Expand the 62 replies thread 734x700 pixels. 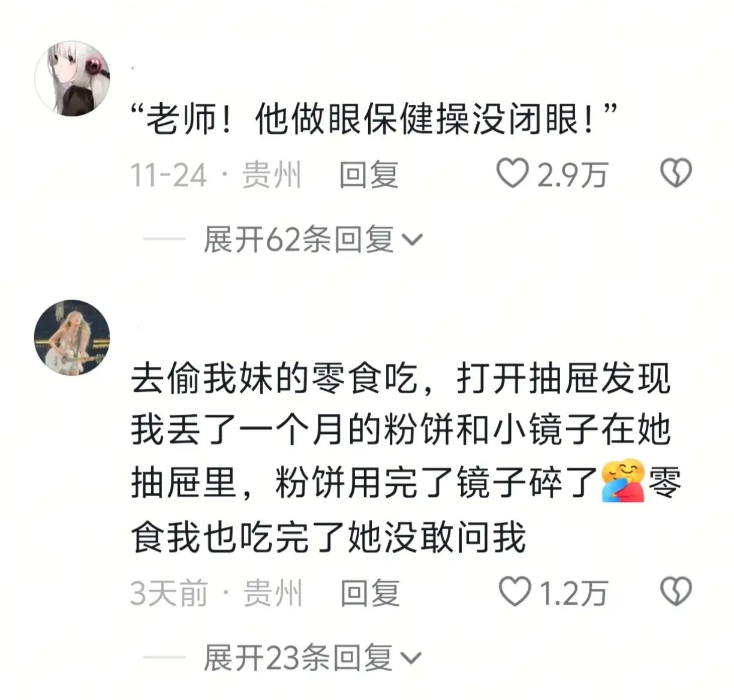click(x=313, y=240)
